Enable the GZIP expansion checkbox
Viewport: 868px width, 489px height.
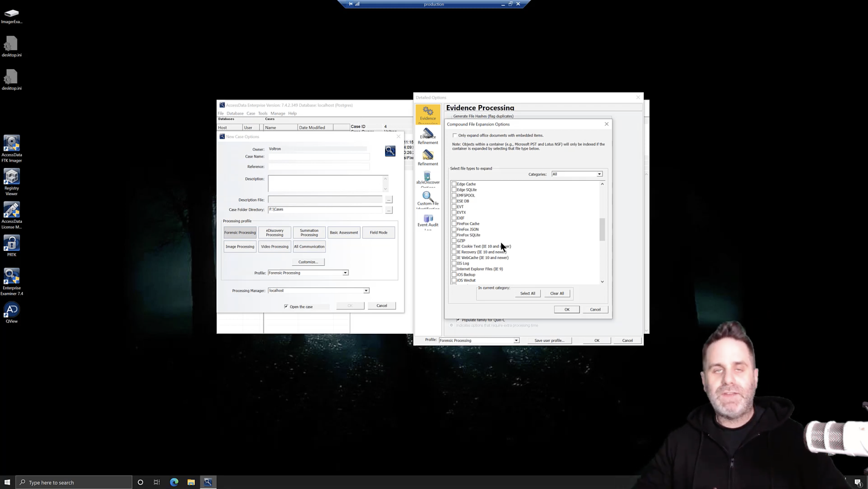point(454,241)
